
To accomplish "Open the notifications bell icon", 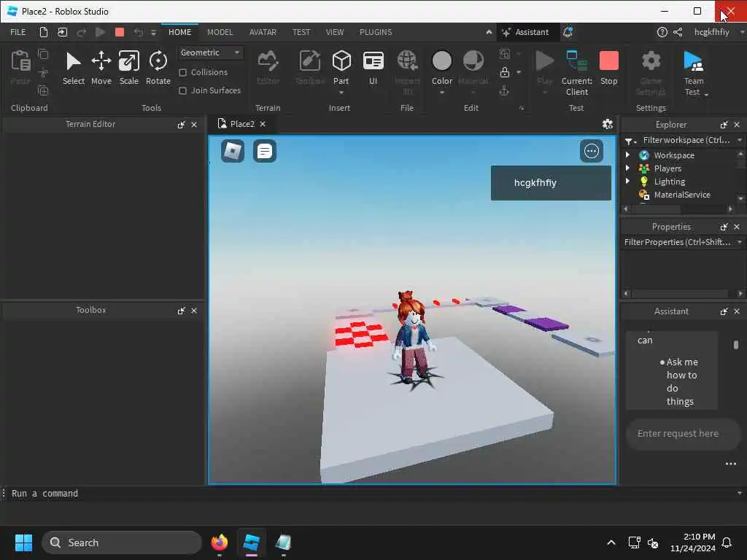I will click(x=568, y=32).
